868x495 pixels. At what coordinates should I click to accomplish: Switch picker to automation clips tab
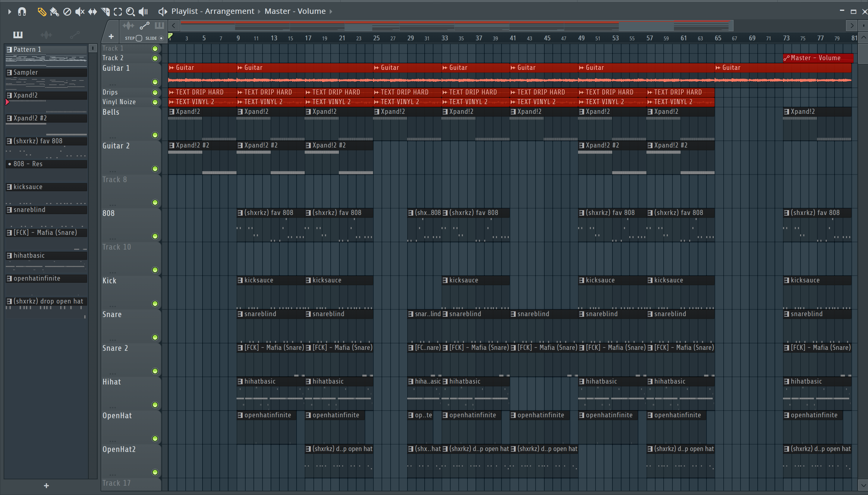(74, 35)
